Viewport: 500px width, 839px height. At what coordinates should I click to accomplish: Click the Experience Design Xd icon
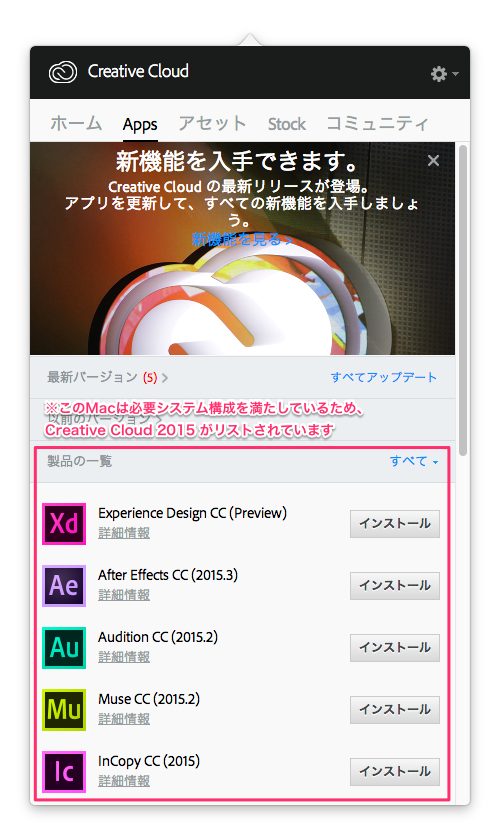[x=64, y=524]
